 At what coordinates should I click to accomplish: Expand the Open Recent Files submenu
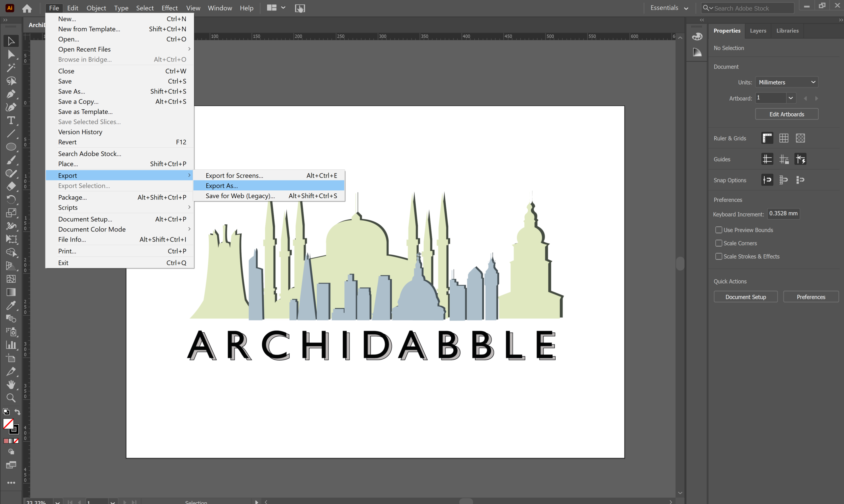pos(120,49)
